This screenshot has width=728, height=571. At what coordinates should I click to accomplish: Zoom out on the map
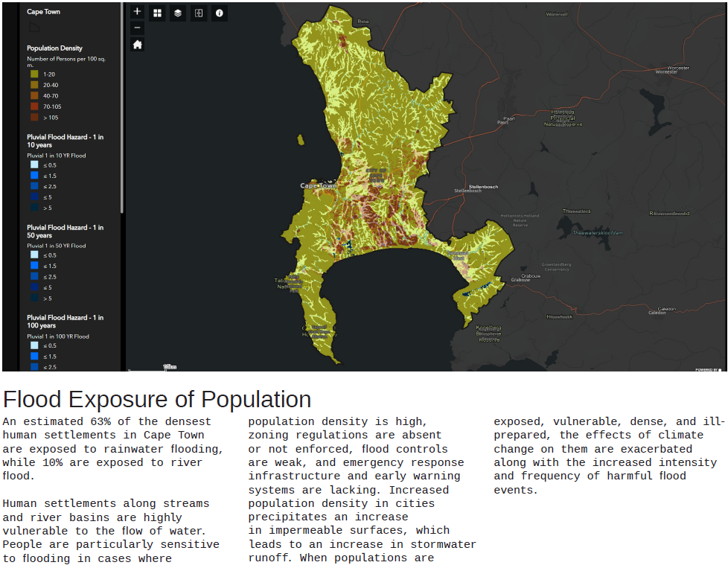137,27
